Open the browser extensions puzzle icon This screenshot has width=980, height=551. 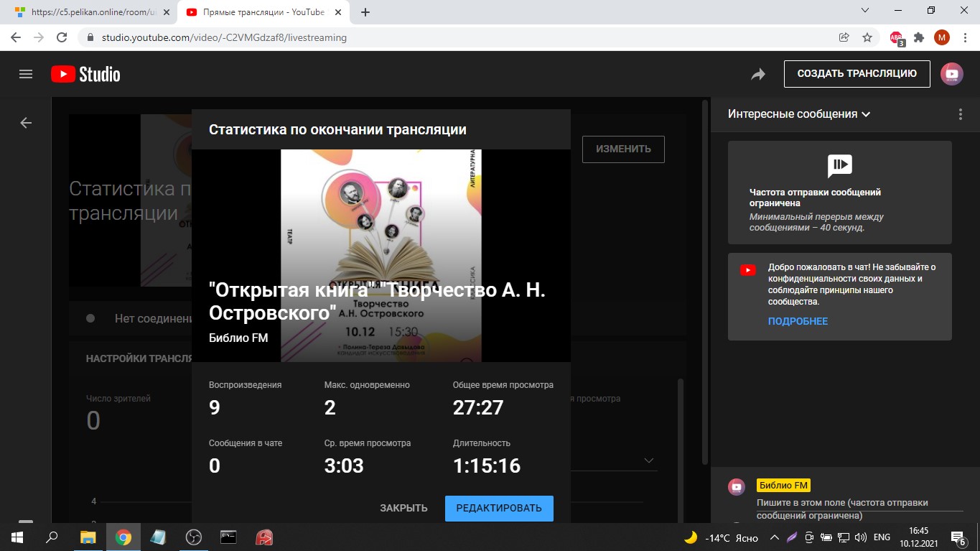(918, 37)
